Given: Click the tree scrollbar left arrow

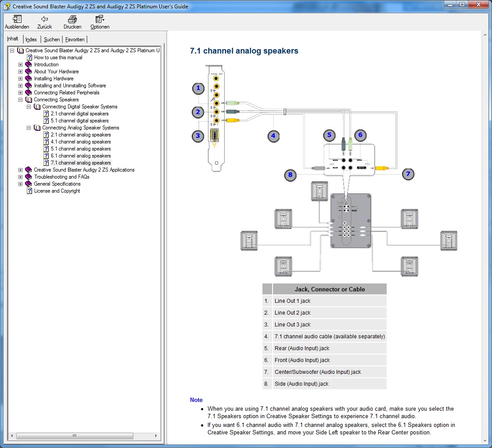Looking at the screenshot, I should coord(12,436).
